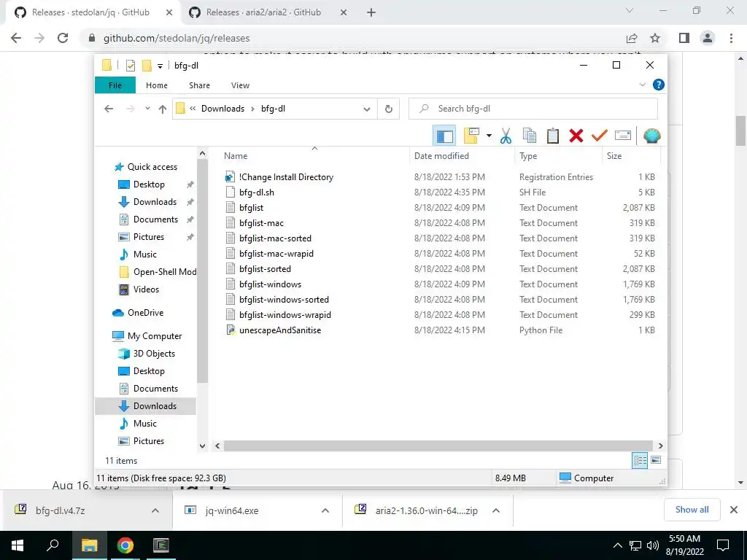Refresh the bfg-dl folder view
This screenshot has height=560, width=747.
coord(389,109)
